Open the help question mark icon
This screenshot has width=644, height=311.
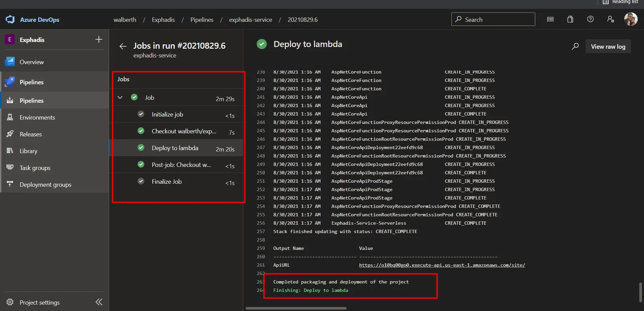click(590, 19)
